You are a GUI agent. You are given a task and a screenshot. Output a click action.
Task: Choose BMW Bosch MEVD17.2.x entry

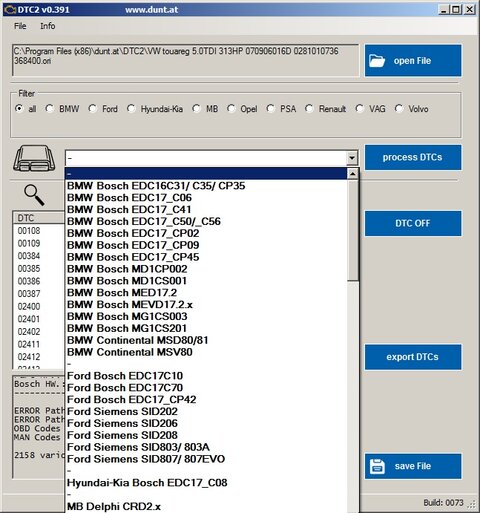(x=206, y=305)
